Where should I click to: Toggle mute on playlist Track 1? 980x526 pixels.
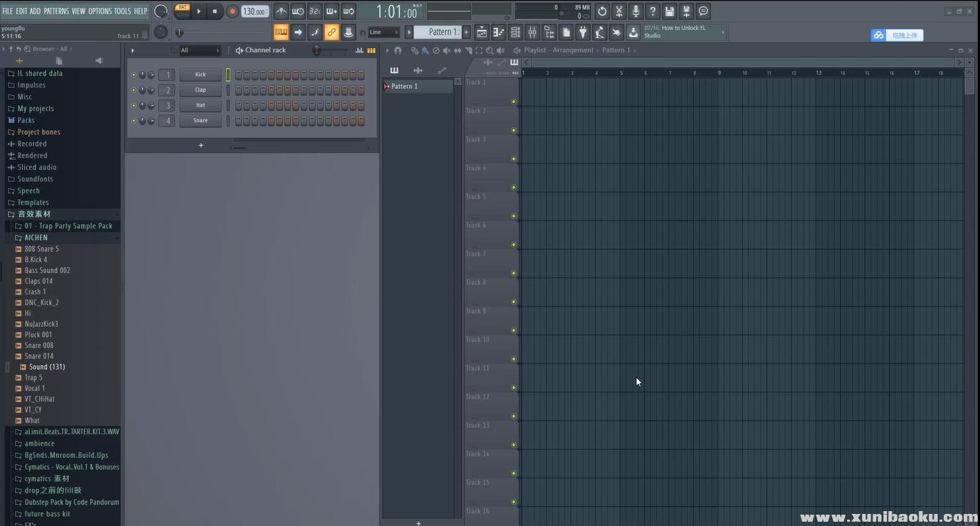[x=514, y=102]
